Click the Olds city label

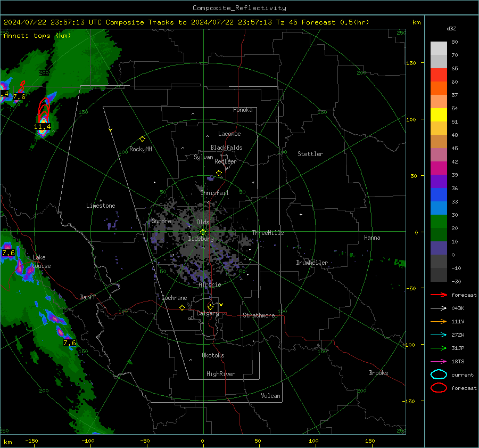tap(203, 222)
